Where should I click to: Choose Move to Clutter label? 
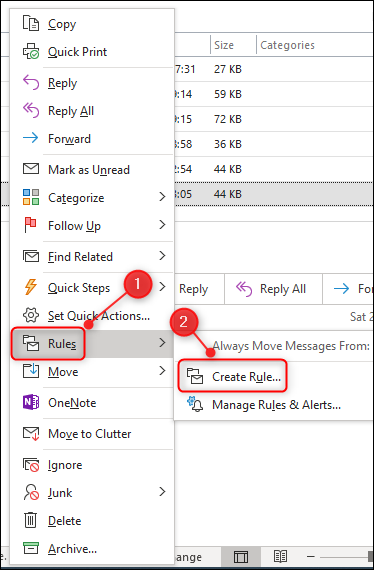click(x=89, y=434)
